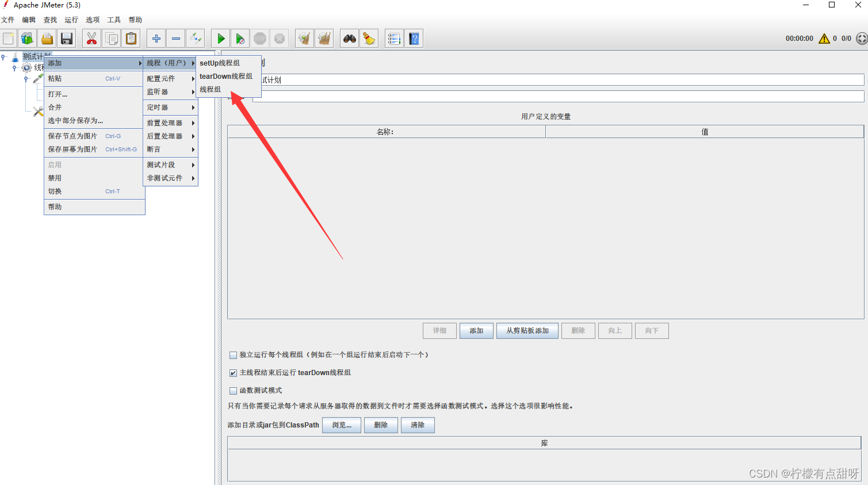Expand the 定时器 submenu
The image size is (868, 485).
(x=170, y=108)
